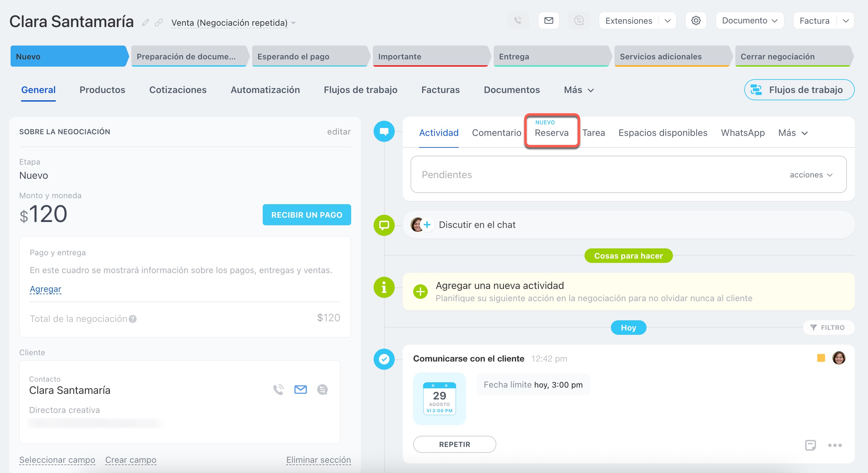Click the yellow color marker on activity
Viewport: 868px width, 473px height.
[821, 358]
